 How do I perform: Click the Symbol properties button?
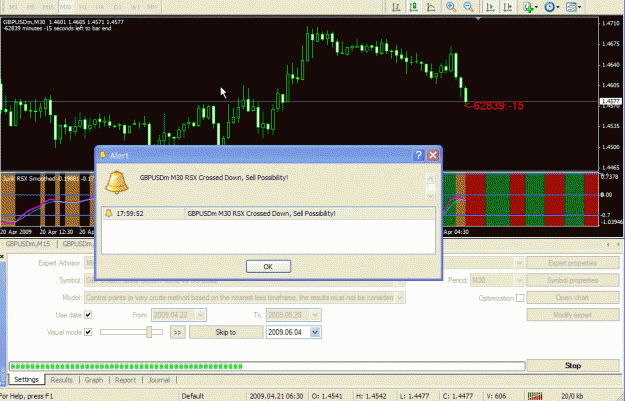click(x=572, y=281)
